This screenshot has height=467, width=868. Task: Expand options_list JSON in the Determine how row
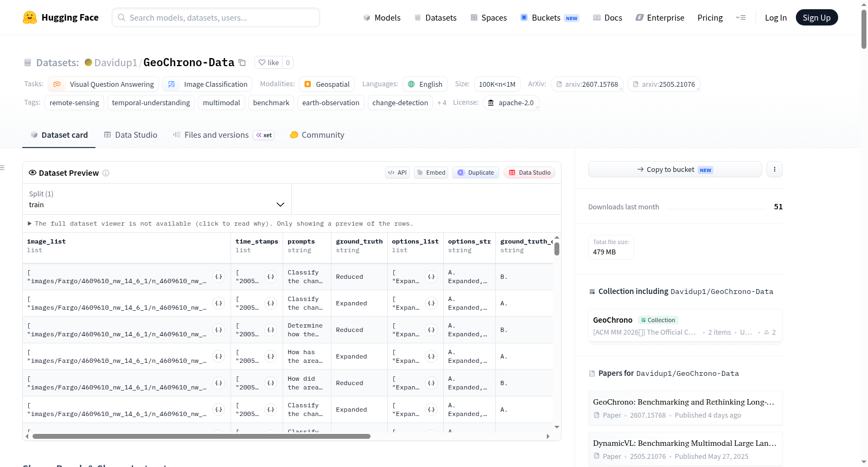(431, 330)
